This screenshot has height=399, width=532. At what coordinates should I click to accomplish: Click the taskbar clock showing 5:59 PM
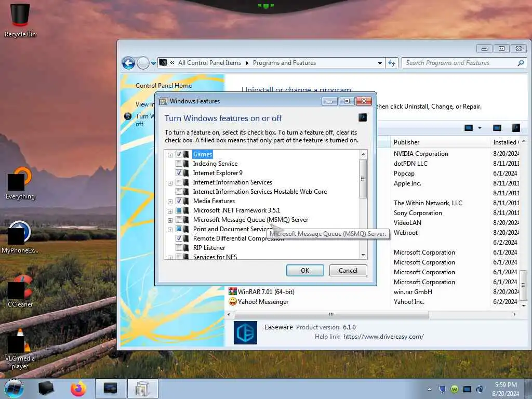pyautogui.click(x=506, y=389)
